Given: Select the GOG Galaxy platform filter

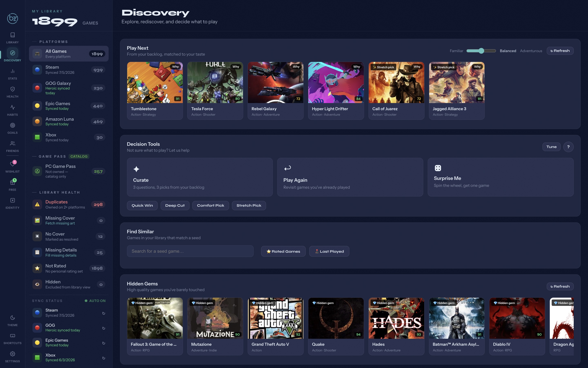Looking at the screenshot, I should click(69, 88).
